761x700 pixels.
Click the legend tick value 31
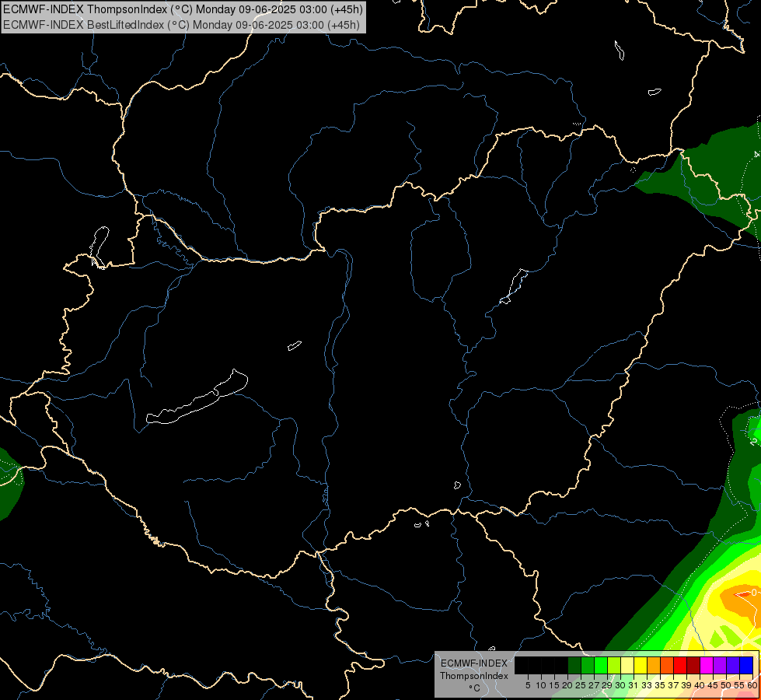coord(634,685)
